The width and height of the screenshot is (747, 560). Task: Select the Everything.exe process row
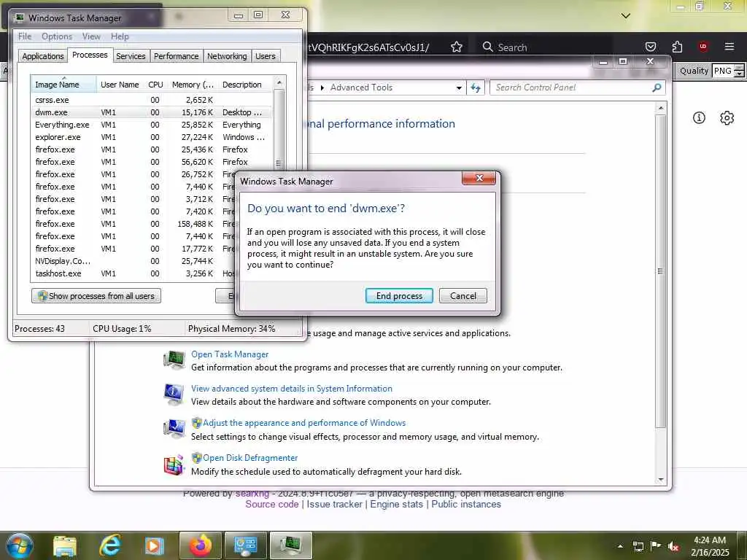pyautogui.click(x=152, y=125)
